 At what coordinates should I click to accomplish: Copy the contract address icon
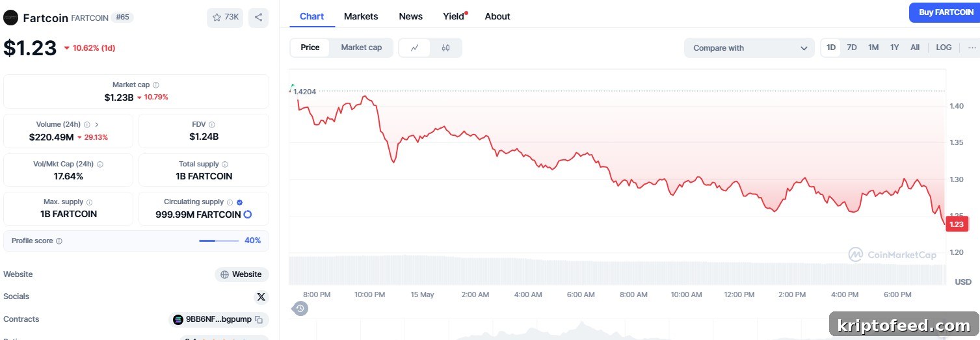click(x=259, y=320)
